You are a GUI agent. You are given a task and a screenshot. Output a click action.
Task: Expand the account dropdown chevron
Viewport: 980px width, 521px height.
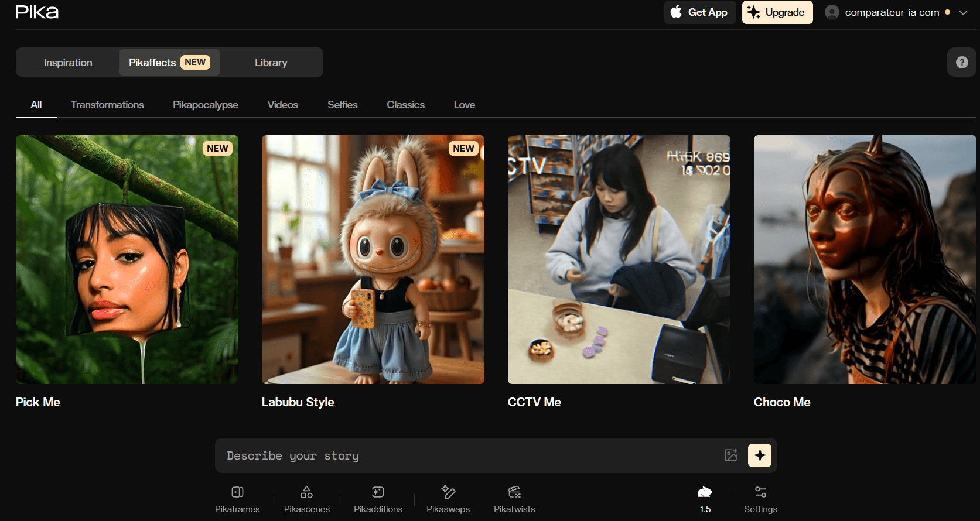point(963,12)
